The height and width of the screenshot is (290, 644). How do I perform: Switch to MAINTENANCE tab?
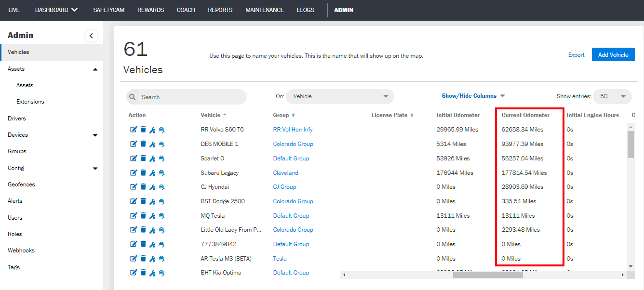265,10
